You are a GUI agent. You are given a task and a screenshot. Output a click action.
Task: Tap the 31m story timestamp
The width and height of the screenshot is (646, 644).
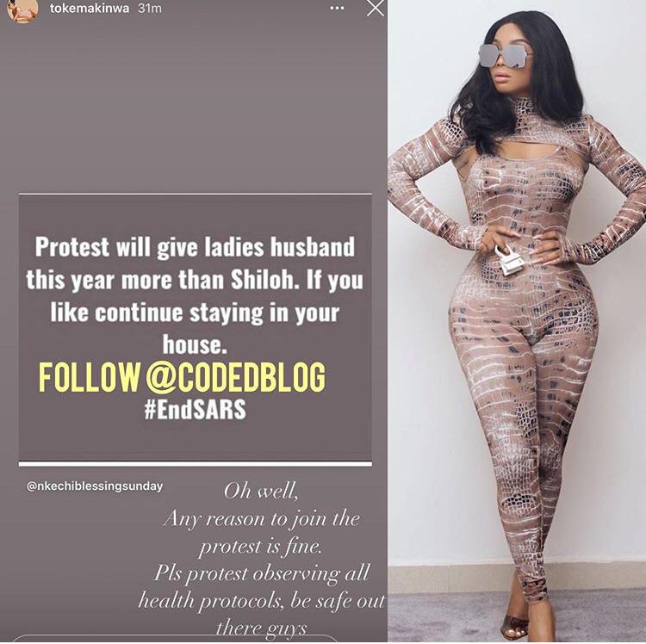pyautogui.click(x=150, y=9)
